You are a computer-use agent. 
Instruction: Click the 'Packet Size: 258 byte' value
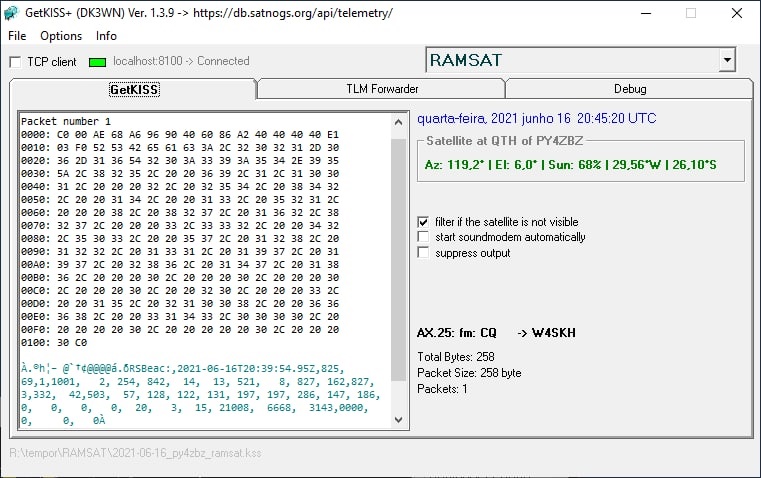click(x=469, y=373)
